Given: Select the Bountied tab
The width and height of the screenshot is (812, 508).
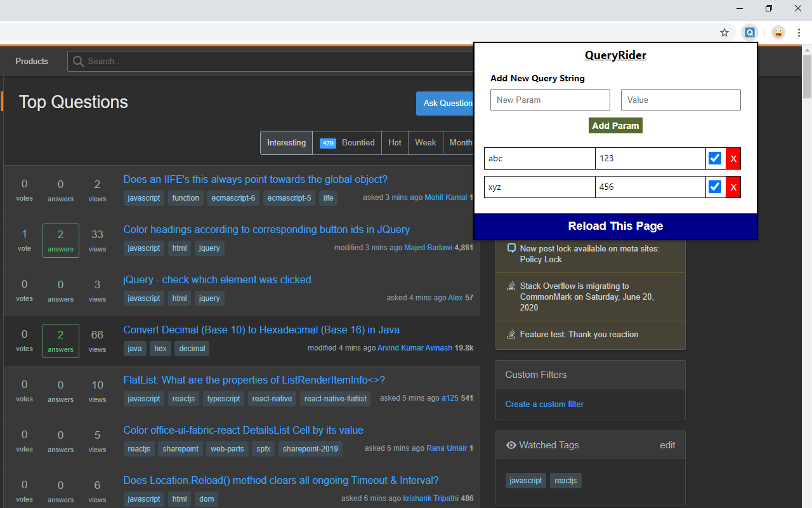Looking at the screenshot, I should pos(347,143).
